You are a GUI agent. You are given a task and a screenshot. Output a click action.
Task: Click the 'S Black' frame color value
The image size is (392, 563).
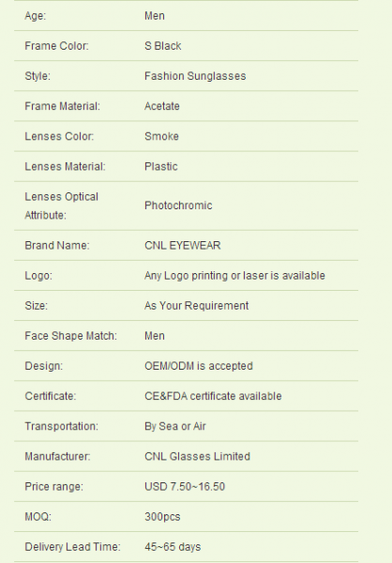coord(162,46)
